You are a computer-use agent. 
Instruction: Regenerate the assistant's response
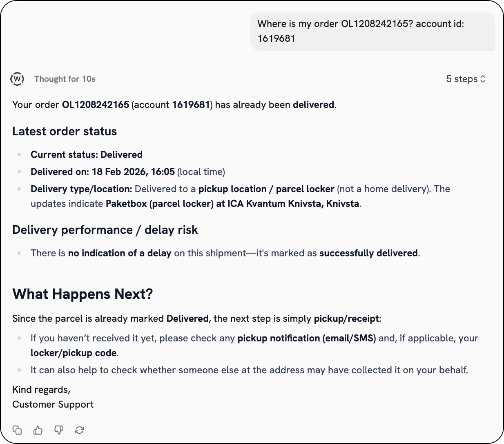pyautogui.click(x=80, y=430)
